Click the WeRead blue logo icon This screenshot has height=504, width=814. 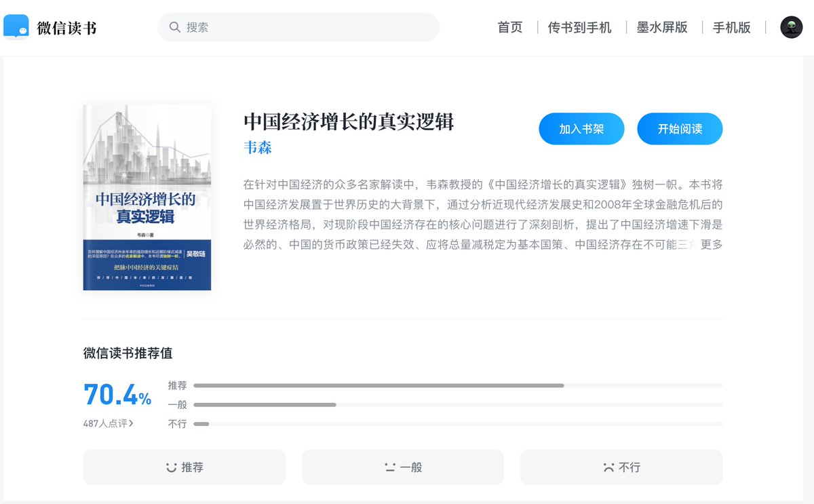[16, 27]
